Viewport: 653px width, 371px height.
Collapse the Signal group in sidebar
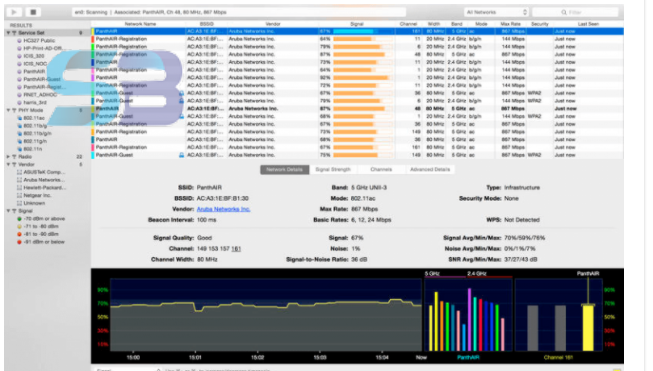8,211
